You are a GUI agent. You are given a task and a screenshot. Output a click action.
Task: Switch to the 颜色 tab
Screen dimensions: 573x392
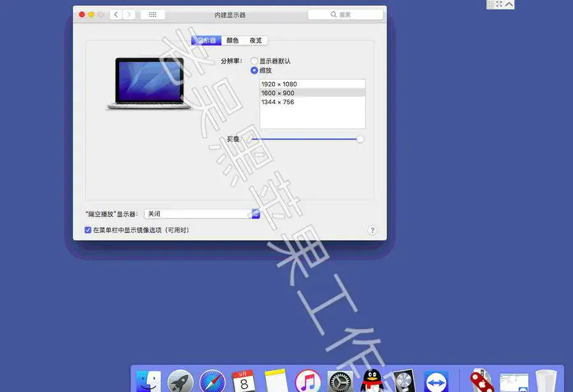(x=232, y=40)
